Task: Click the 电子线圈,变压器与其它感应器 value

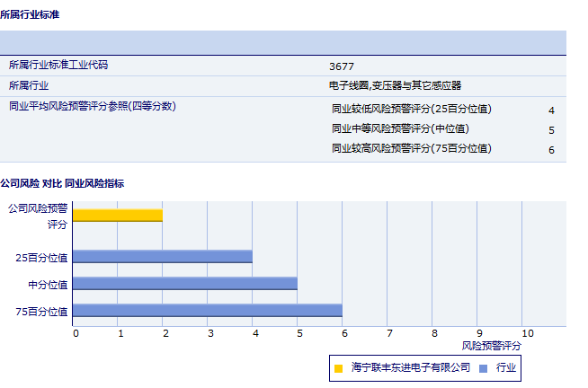Action: coord(396,85)
